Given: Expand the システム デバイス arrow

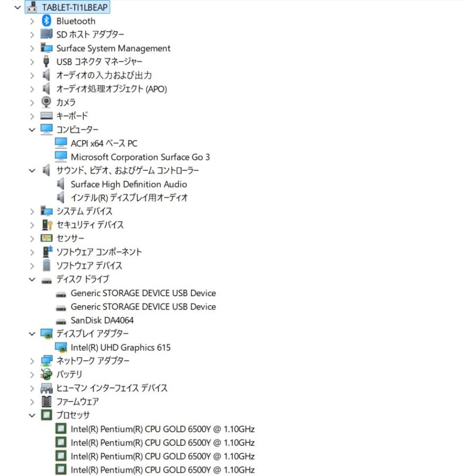Looking at the screenshot, I should (32, 211).
